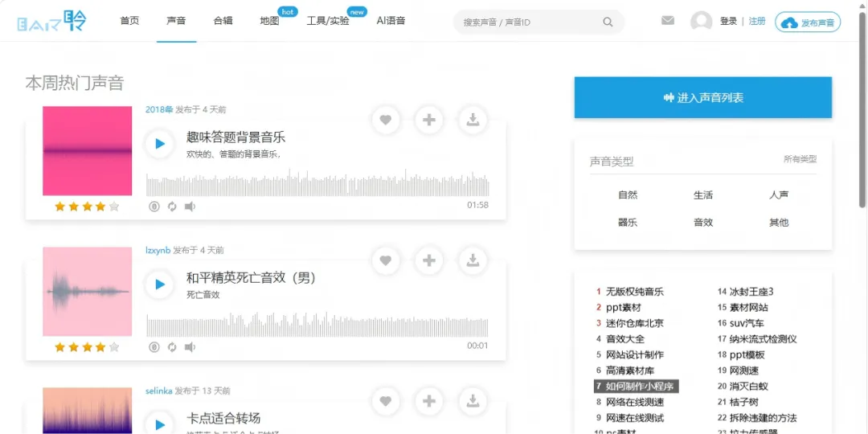Open the 2018备 author link
This screenshot has width=868, height=434.
159,109
